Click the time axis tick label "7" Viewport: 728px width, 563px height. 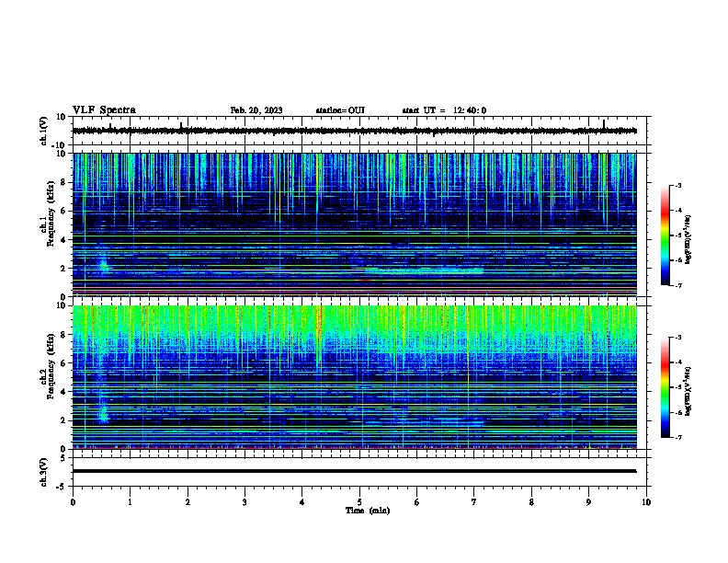[474, 502]
